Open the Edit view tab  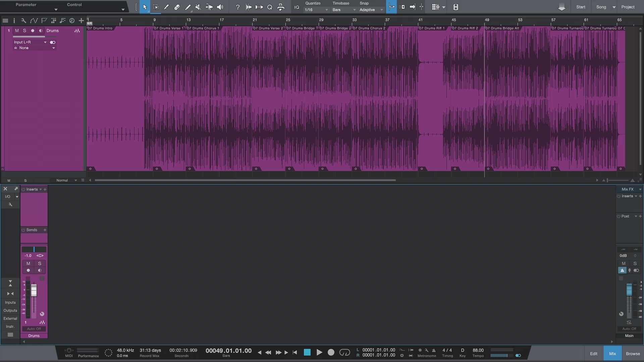tap(594, 354)
